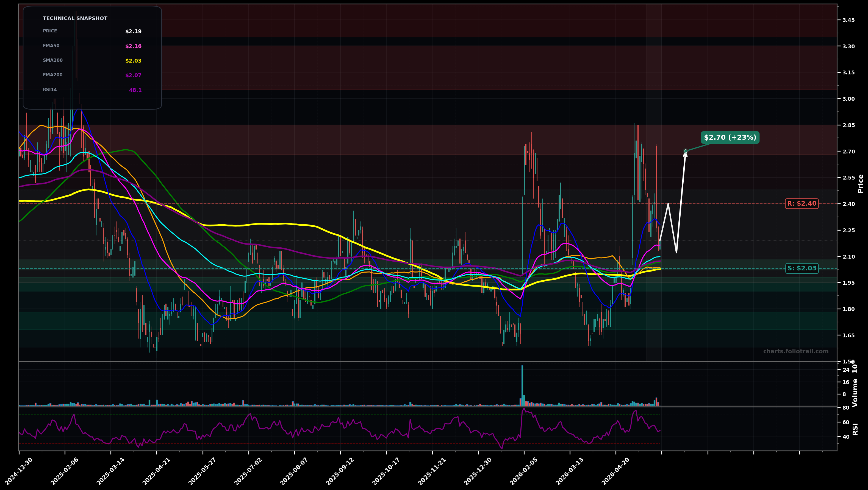Click the R: $2.40 resistance tag
This screenshot has height=490, width=868.
pyautogui.click(x=802, y=204)
